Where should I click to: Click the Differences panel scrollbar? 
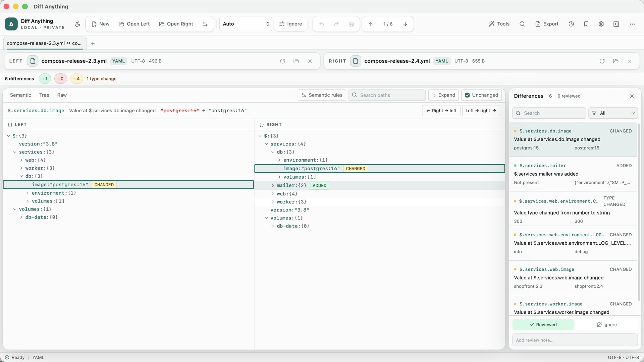click(639, 212)
